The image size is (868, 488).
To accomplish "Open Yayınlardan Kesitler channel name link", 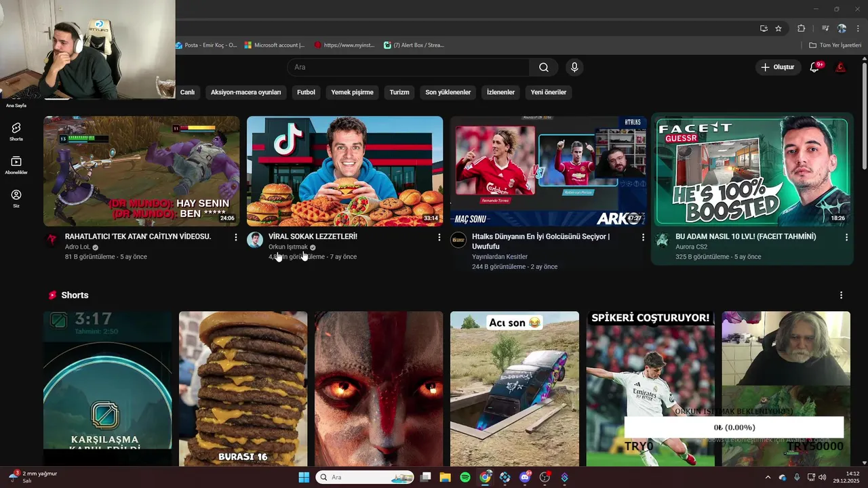I will [500, 257].
